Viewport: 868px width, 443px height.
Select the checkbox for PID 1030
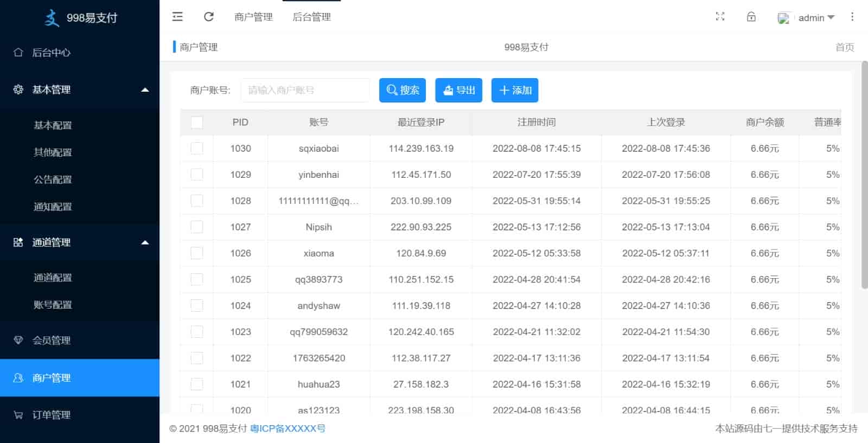(x=197, y=149)
